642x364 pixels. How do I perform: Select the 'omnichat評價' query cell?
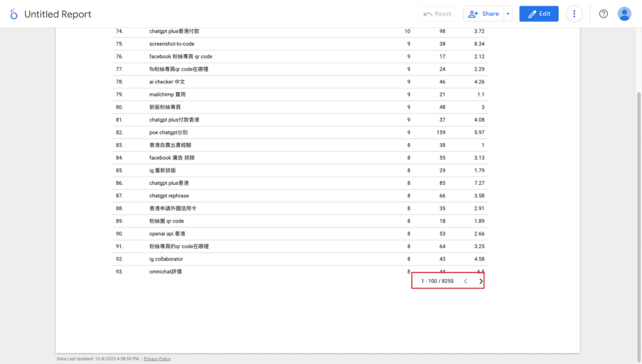click(x=166, y=272)
